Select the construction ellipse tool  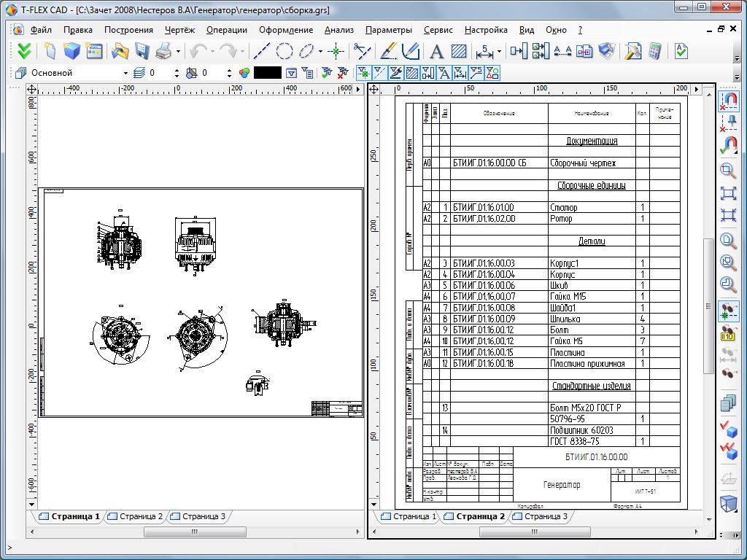point(306,51)
